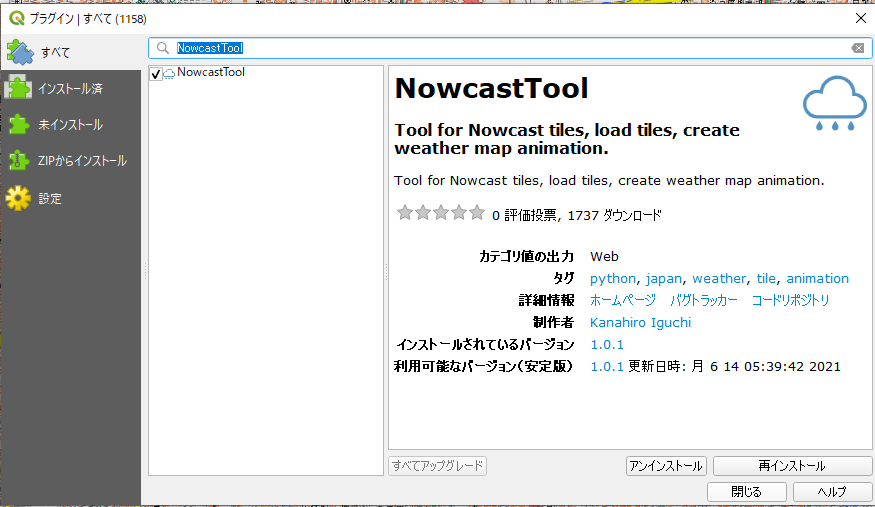Click the ZIP puzzle piece icon
The image size is (875, 507).
pyautogui.click(x=18, y=161)
